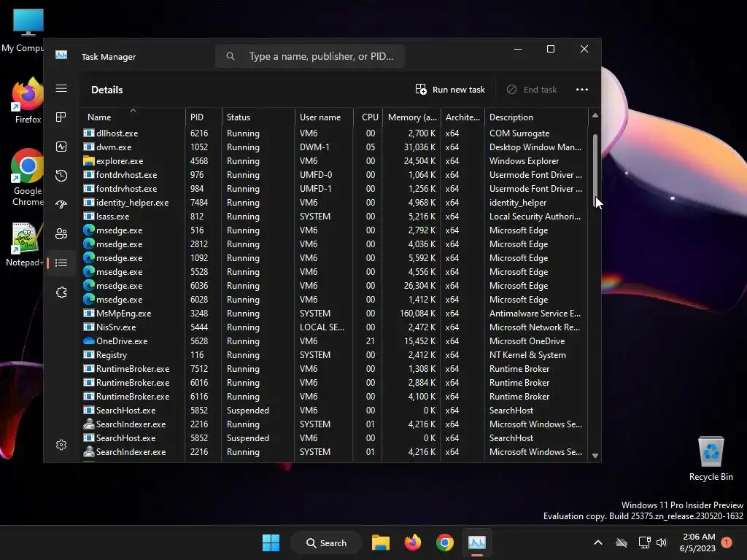Select RuntimeBroker.exe with PID 7512
Image resolution: width=747 pixels, height=560 pixels.
click(335, 368)
